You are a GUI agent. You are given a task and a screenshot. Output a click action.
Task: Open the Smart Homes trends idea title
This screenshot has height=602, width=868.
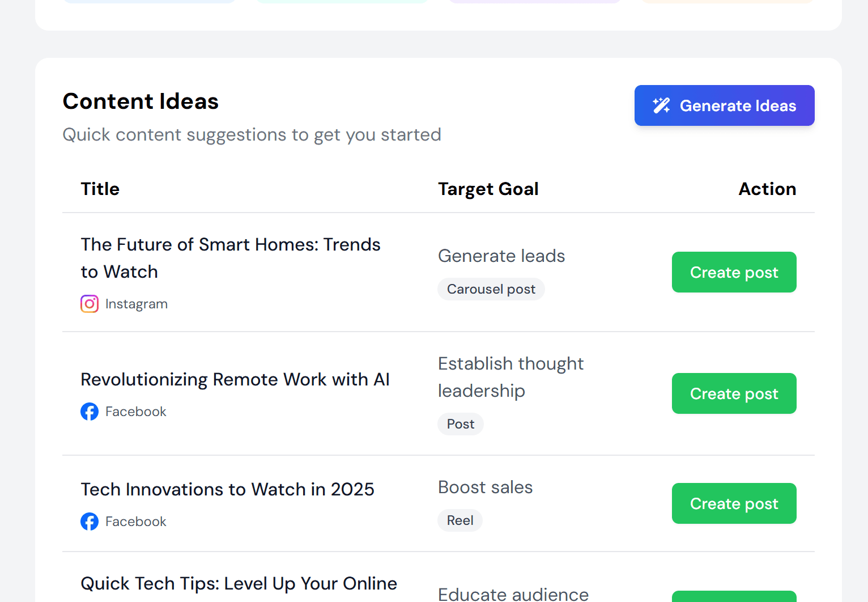pos(230,258)
